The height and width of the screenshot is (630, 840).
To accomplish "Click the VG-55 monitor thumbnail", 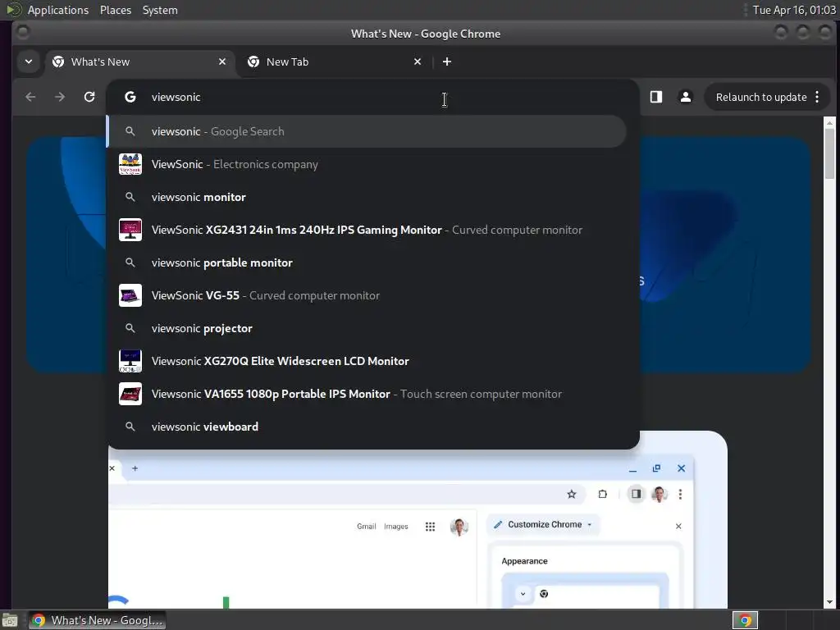I will [130, 295].
